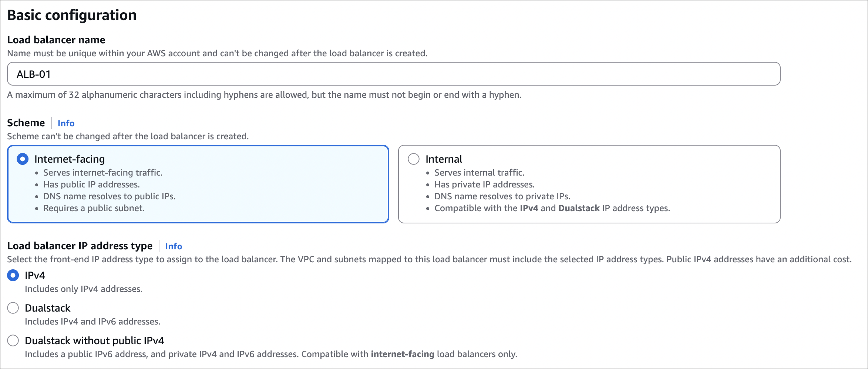Click "Requires a public subnet" bullet text

94,208
